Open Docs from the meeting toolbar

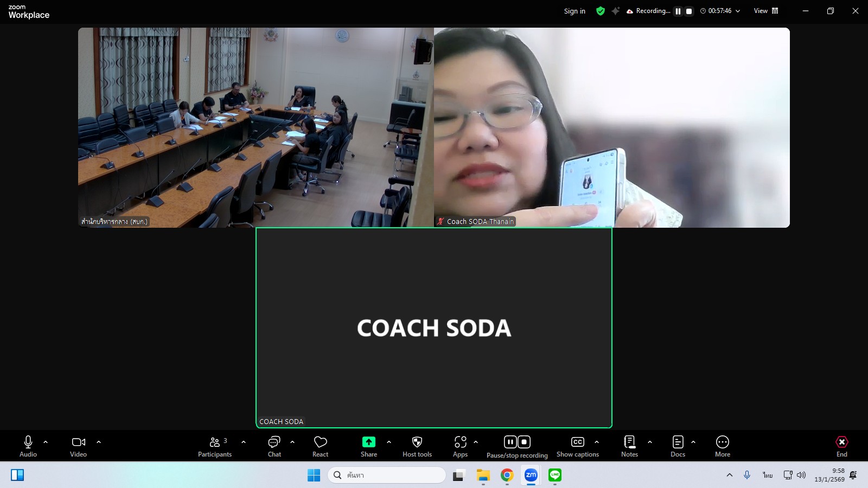pyautogui.click(x=678, y=442)
